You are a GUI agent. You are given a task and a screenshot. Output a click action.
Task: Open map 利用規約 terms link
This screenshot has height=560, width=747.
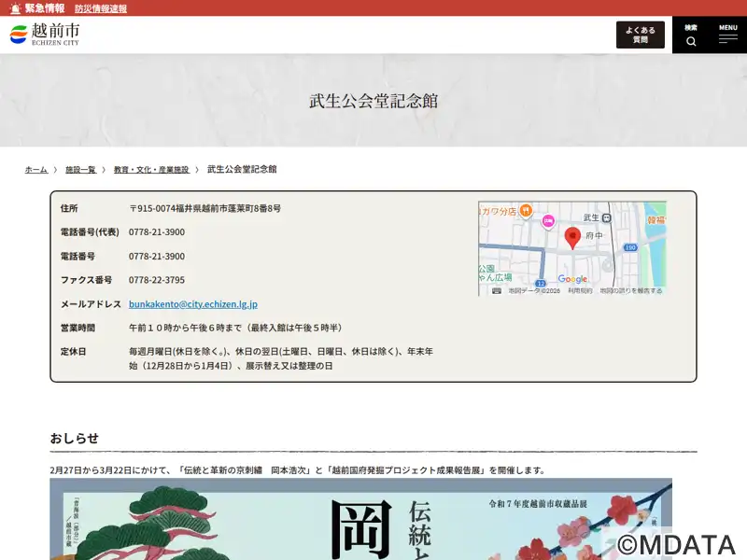coord(580,290)
